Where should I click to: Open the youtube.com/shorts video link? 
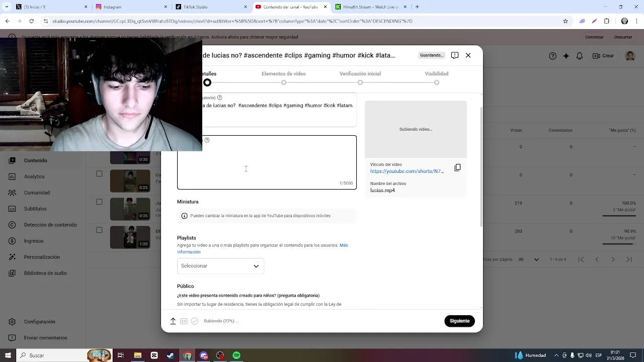pyautogui.click(x=407, y=171)
